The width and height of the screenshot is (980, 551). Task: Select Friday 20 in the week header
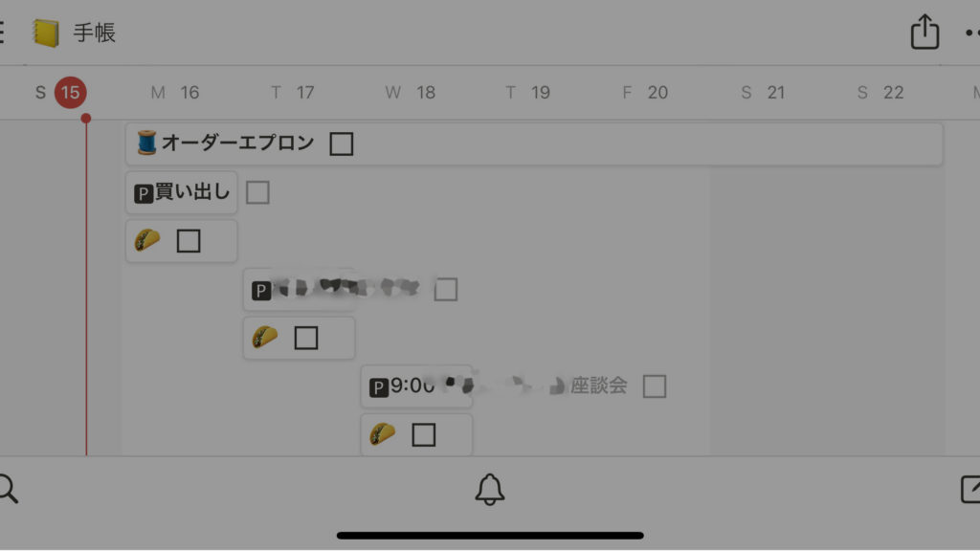[645, 93]
